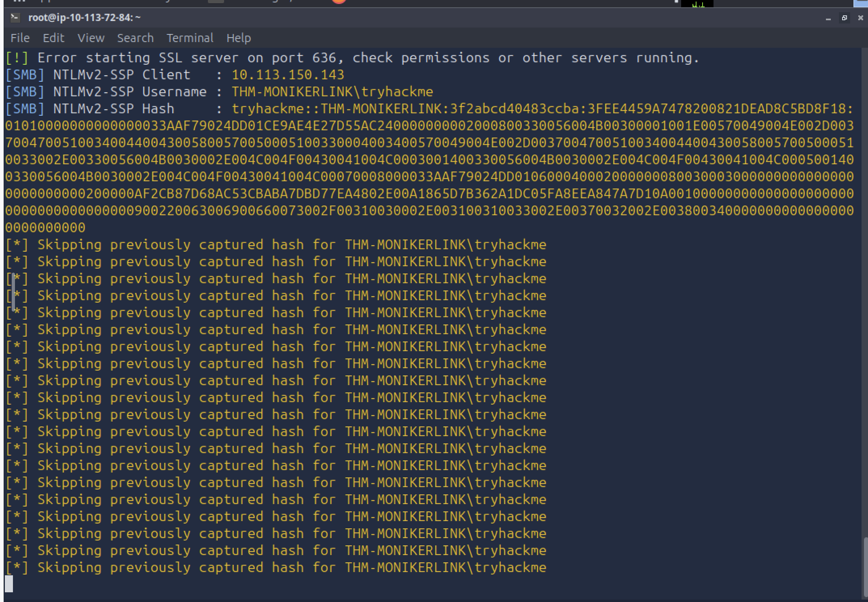The width and height of the screenshot is (868, 602).
Task: Click the last Skipping previously captured hash line
Action: tap(276, 568)
